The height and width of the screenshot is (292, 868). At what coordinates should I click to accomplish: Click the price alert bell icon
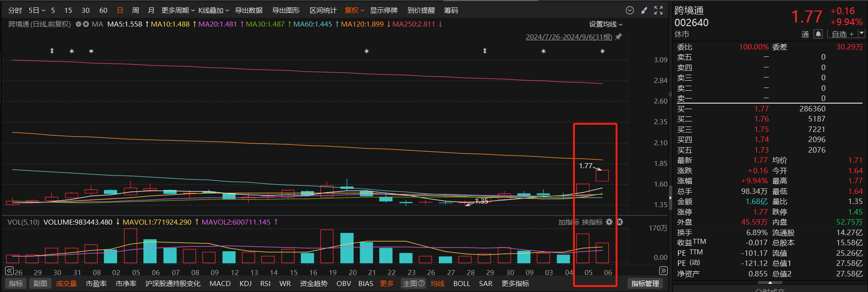(x=818, y=34)
